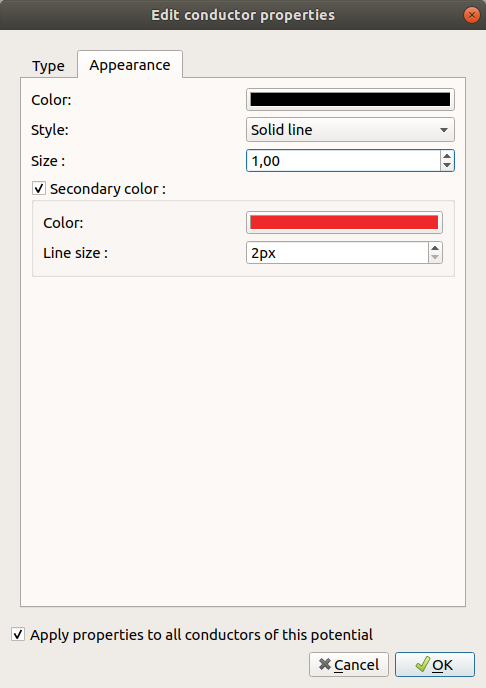Close the Edit conductor properties dialog
This screenshot has width=486, height=688.
click(472, 15)
